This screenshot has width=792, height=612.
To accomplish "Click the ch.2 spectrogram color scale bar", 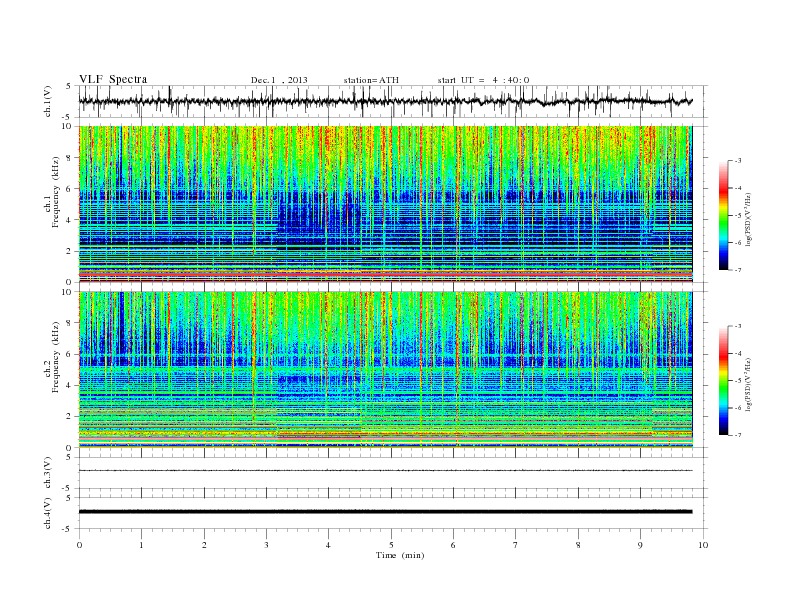I will 724,381.
